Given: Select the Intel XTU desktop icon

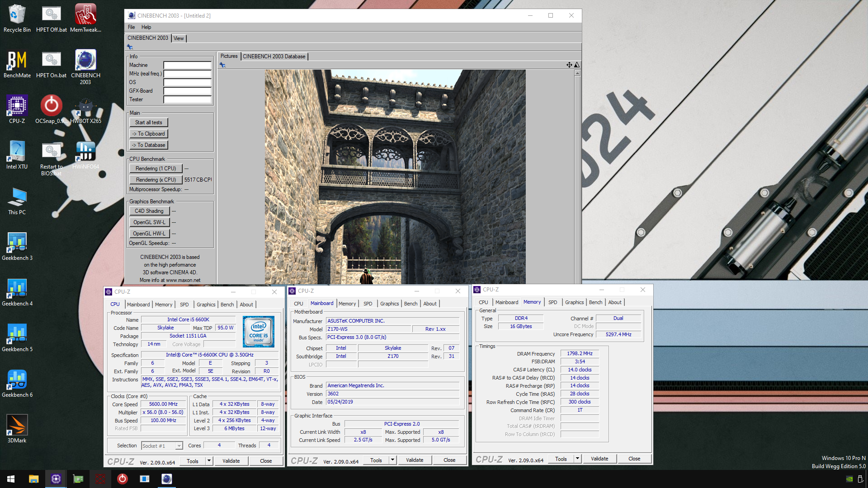Looking at the screenshot, I should click(17, 155).
